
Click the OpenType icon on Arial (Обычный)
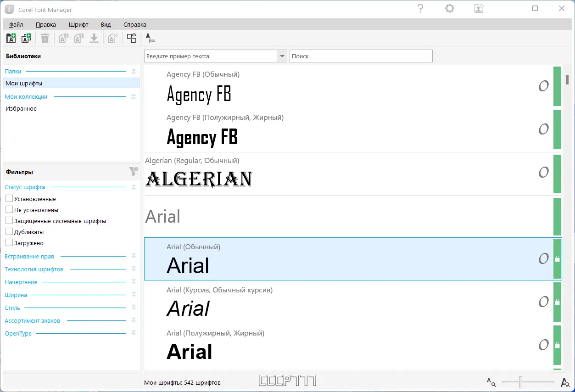(544, 258)
